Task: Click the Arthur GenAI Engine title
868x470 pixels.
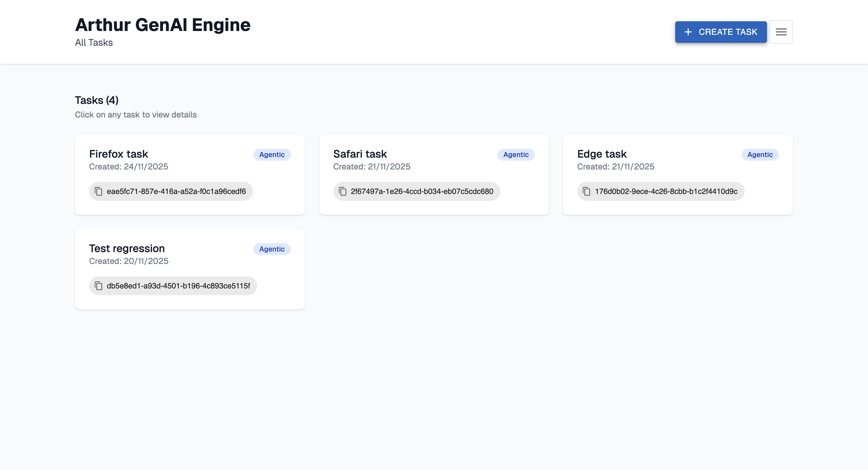Action: tap(163, 25)
